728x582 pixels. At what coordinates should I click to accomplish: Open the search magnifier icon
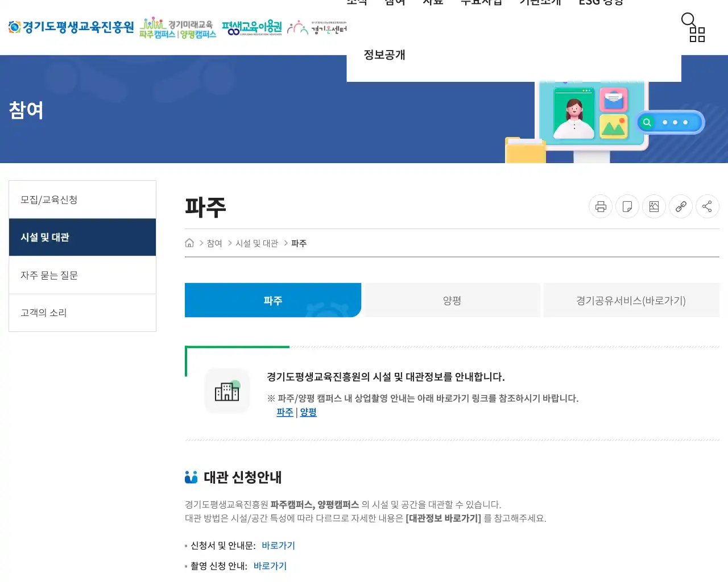coord(688,20)
